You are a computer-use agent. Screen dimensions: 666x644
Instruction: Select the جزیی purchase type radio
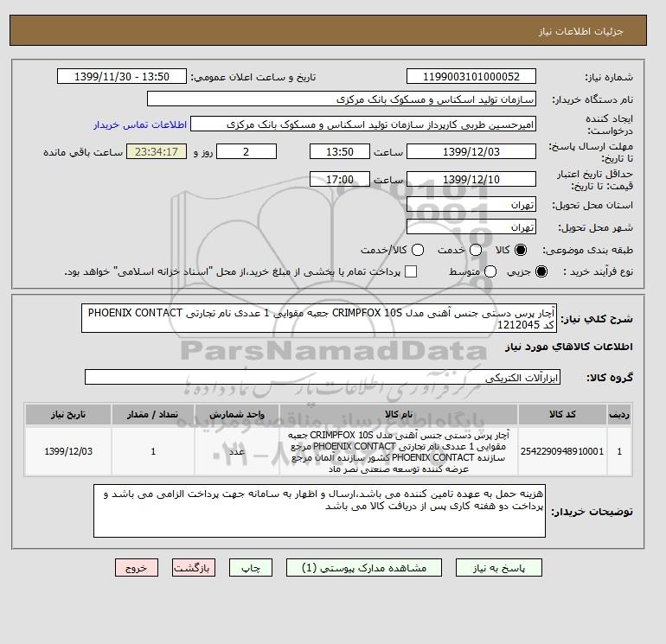click(541, 271)
